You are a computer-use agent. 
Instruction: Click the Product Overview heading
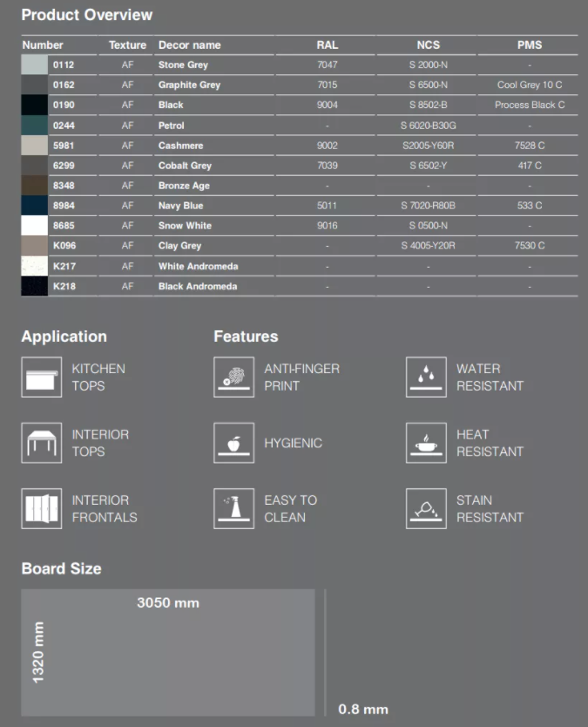(86, 15)
